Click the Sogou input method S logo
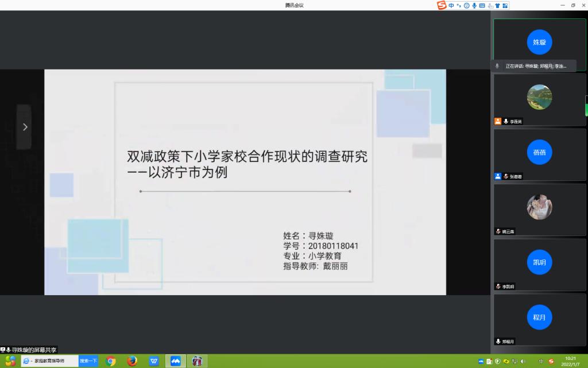 pos(442,5)
